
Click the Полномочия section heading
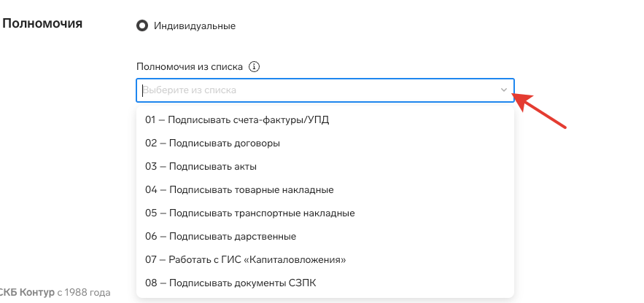tap(42, 23)
